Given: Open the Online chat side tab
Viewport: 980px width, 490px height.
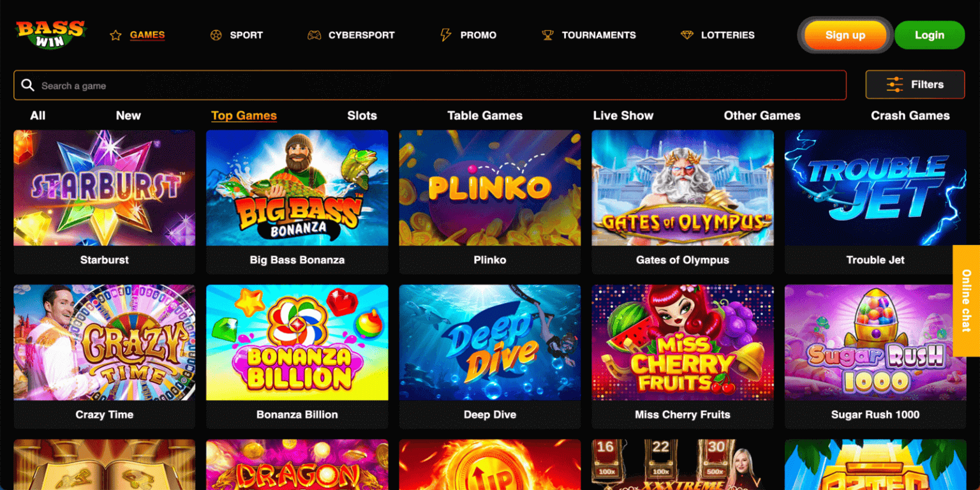Looking at the screenshot, I should pyautogui.click(x=966, y=301).
